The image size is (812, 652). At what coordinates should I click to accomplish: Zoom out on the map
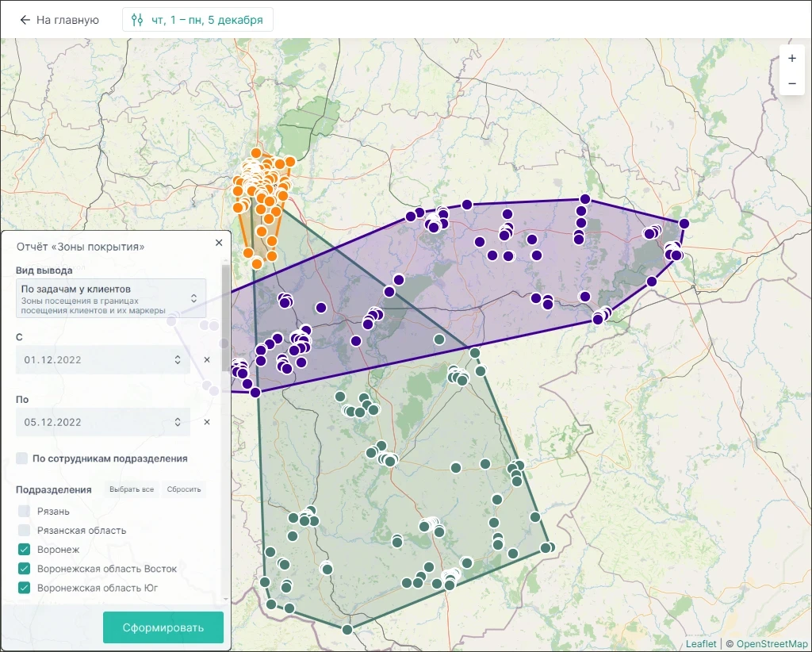tap(791, 83)
